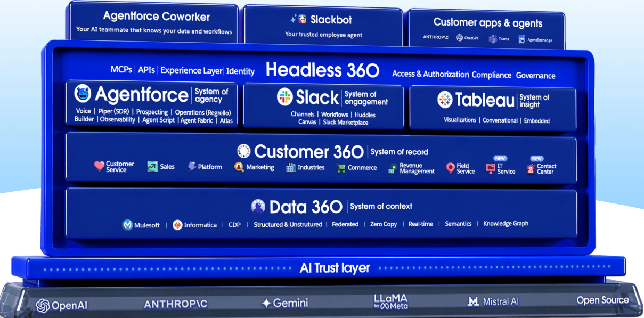Click 'Voice' under Agentforce
644x318 pixels.
[84, 111]
